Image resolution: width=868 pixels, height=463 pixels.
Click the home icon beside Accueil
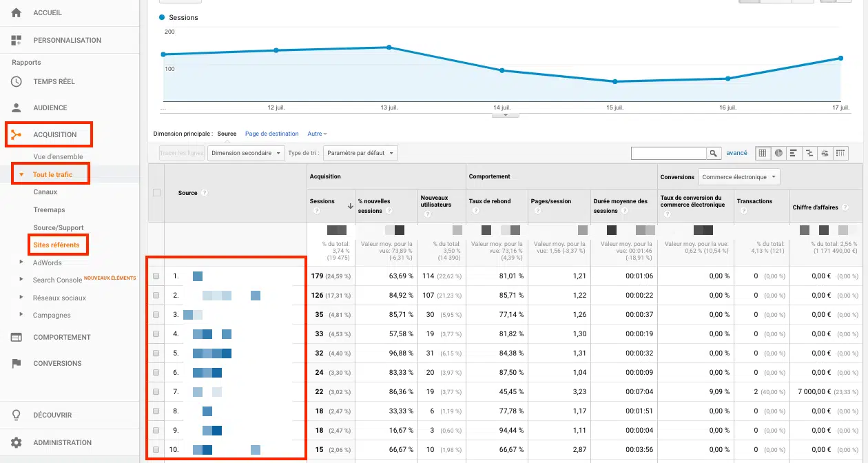click(x=17, y=13)
